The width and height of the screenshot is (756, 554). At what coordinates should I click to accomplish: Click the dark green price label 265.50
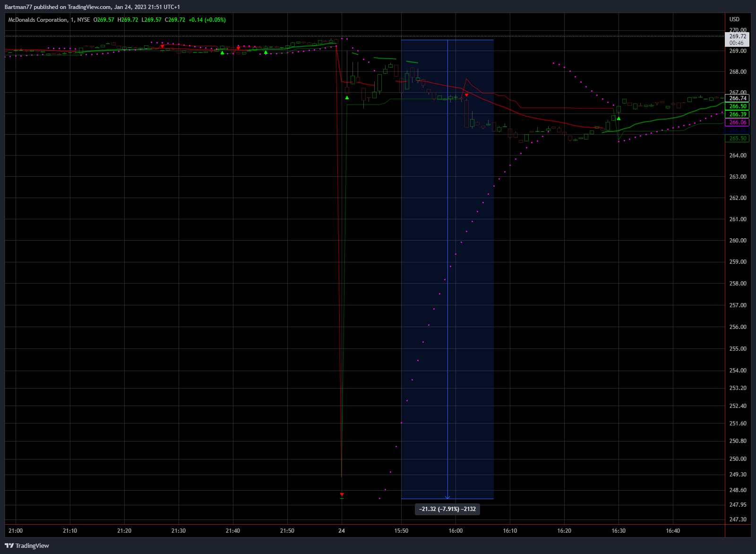(x=738, y=138)
